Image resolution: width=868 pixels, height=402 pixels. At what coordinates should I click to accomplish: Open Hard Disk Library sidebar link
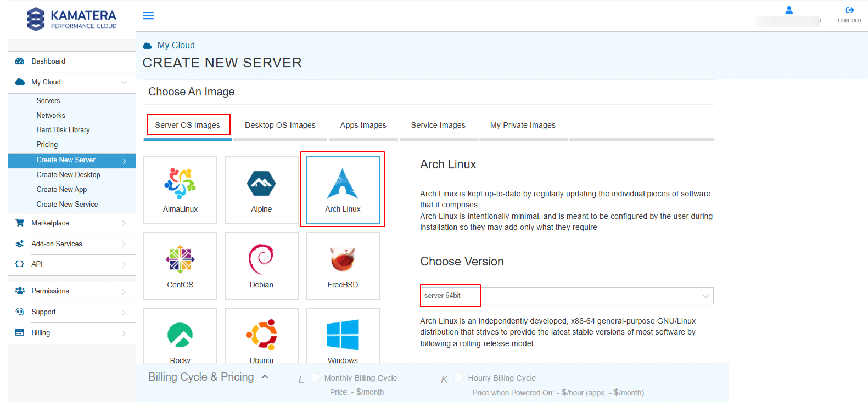[63, 129]
